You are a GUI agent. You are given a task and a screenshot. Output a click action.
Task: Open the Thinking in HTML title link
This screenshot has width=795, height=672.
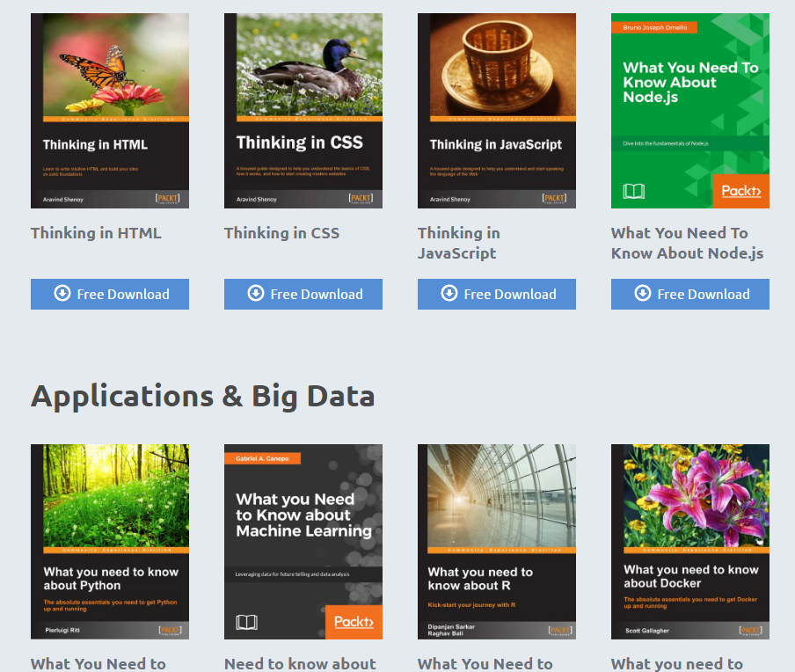click(96, 233)
